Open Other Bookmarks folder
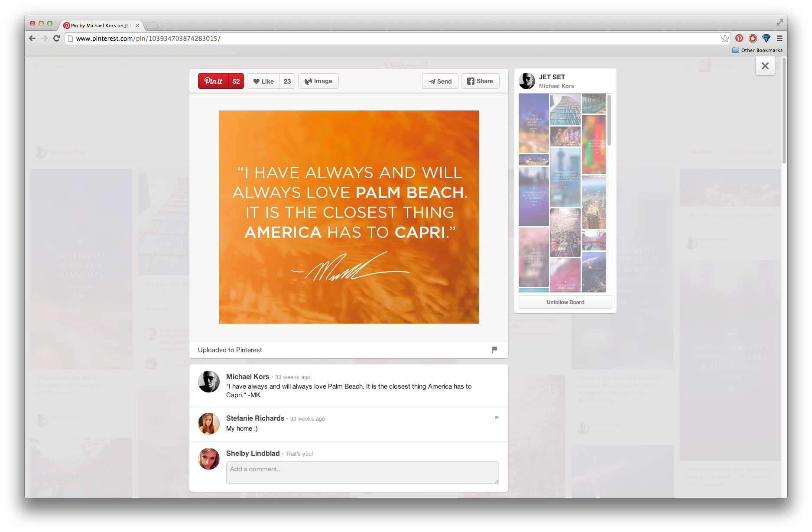This screenshot has height=532, width=812. [757, 50]
